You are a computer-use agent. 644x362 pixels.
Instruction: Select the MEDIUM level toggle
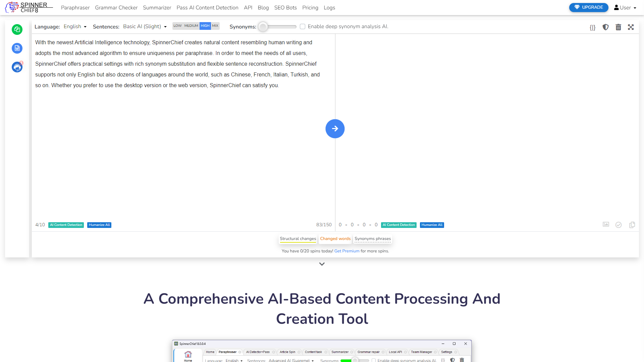tap(191, 26)
